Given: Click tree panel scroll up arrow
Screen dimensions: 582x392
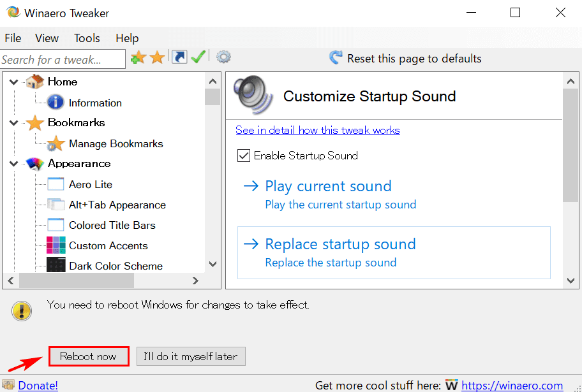Looking at the screenshot, I should tap(213, 81).
